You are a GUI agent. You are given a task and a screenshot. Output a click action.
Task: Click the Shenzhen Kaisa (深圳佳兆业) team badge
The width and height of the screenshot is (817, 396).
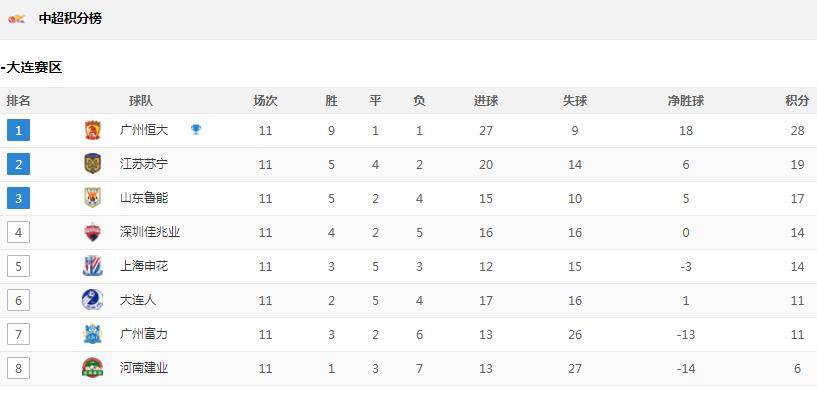point(92,232)
